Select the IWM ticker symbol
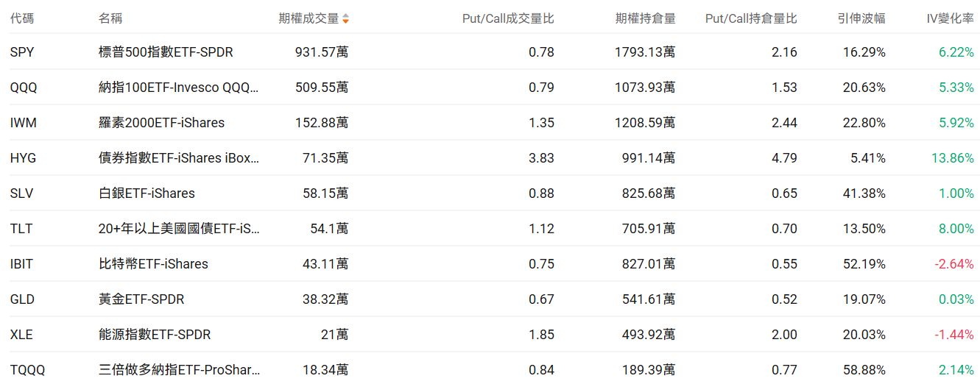 pos(23,123)
